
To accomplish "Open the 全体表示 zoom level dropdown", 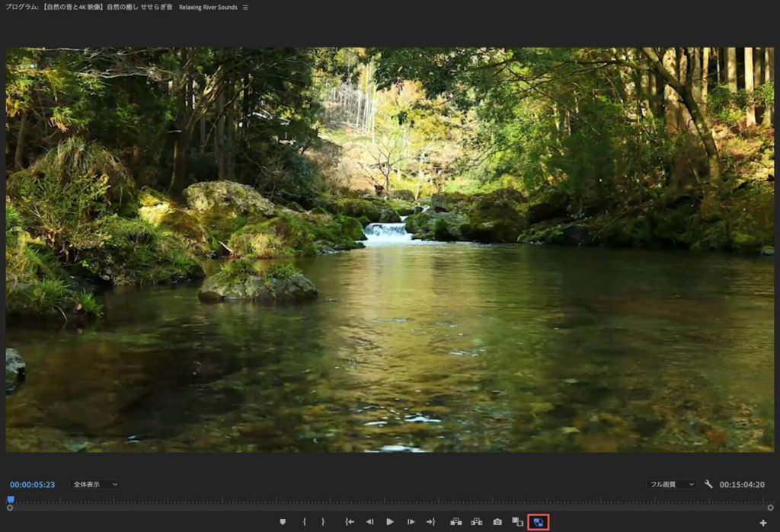I will [x=95, y=484].
